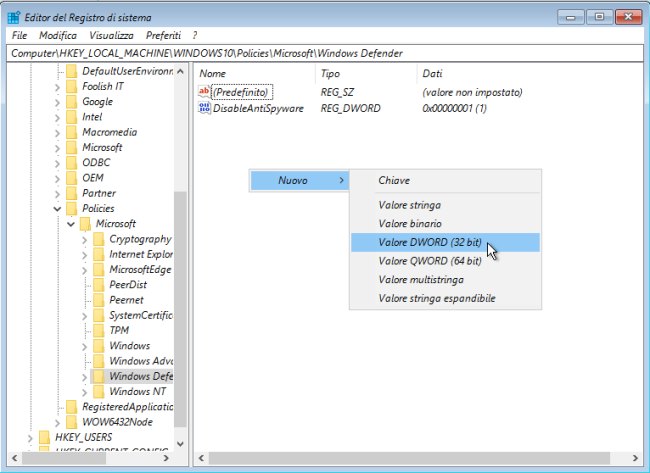Viewport: 650px width, 473px height.
Task: Open the Visualizza menu
Action: coord(111,36)
